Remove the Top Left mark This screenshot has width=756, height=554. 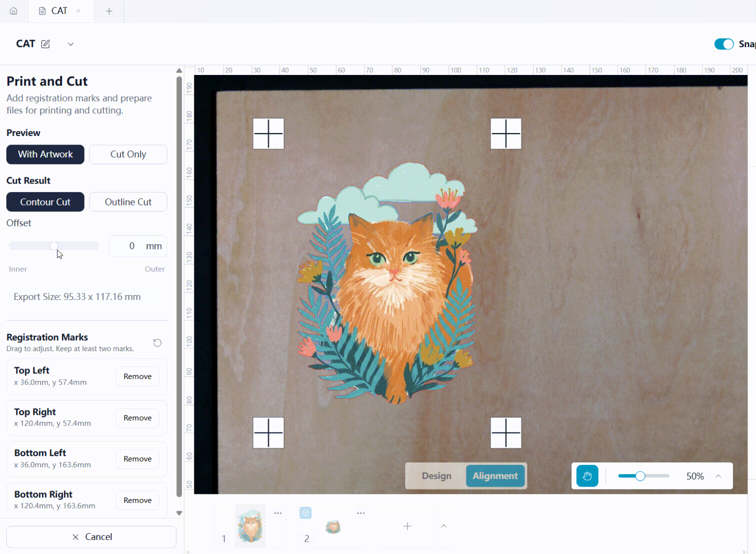click(137, 376)
